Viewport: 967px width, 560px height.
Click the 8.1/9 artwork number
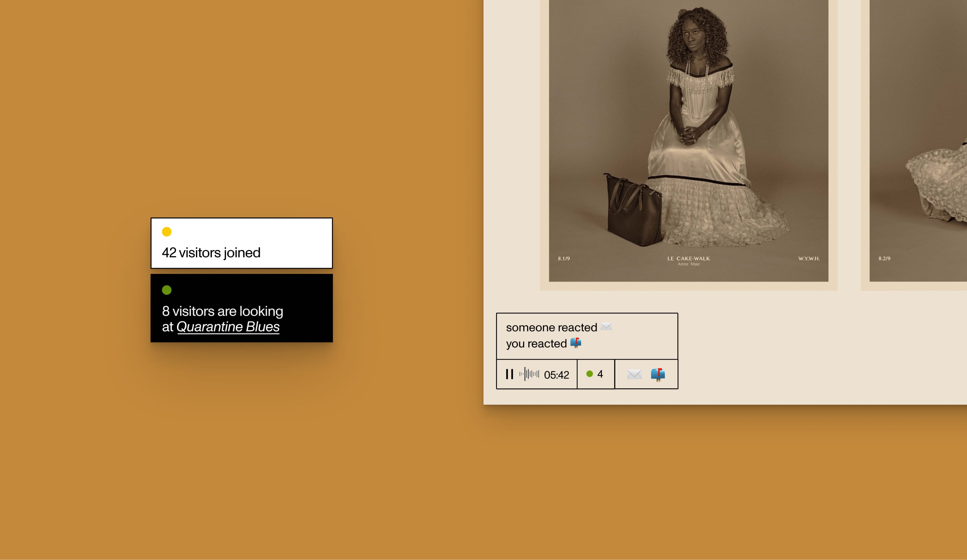[564, 258]
